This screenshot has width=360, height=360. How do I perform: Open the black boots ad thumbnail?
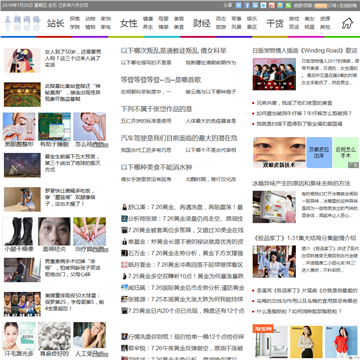pyautogui.click(x=19, y=231)
